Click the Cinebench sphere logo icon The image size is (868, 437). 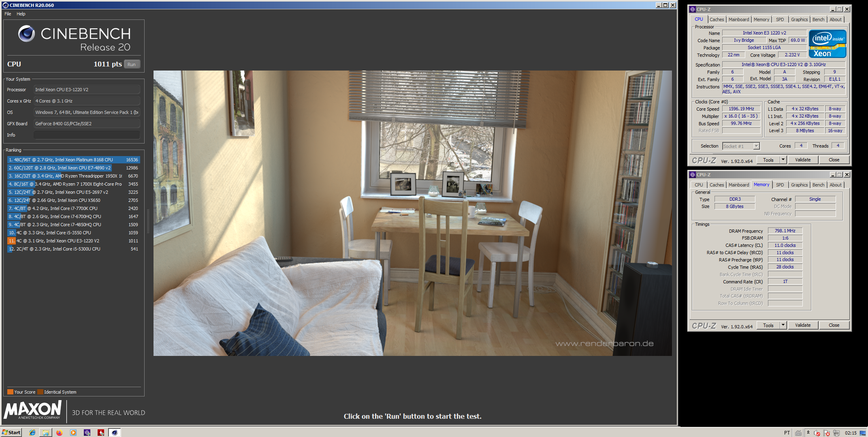[x=27, y=34]
